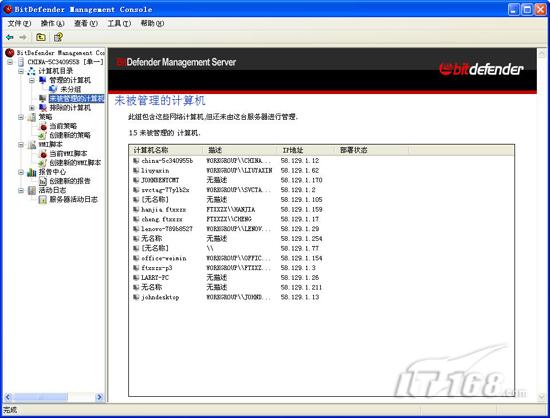This screenshot has height=418, width=550.
Task: Sort by the IP地址 column header
Action: (305, 150)
